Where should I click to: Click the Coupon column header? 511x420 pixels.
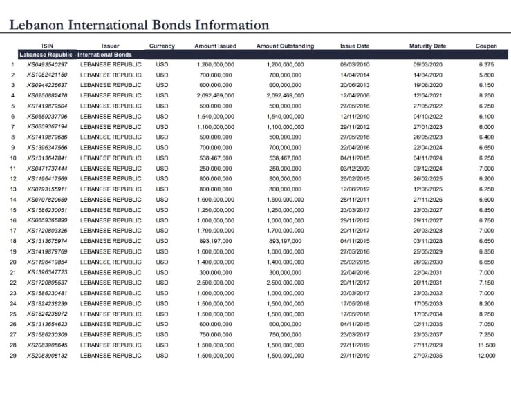(x=486, y=46)
